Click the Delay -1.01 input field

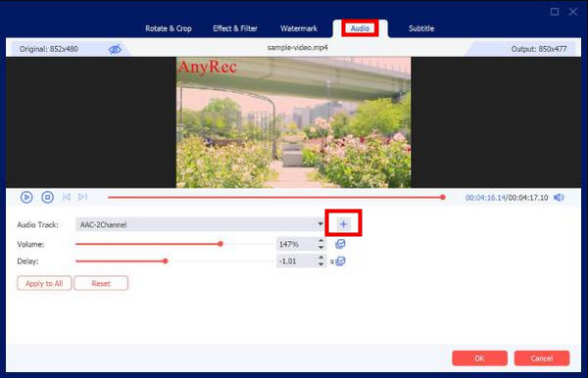pyautogui.click(x=297, y=261)
